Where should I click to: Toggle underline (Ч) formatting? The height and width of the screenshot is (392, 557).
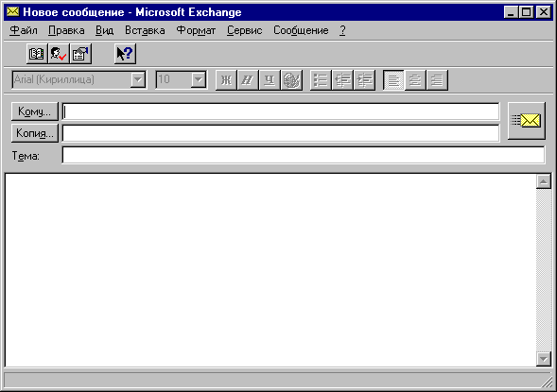[x=270, y=80]
